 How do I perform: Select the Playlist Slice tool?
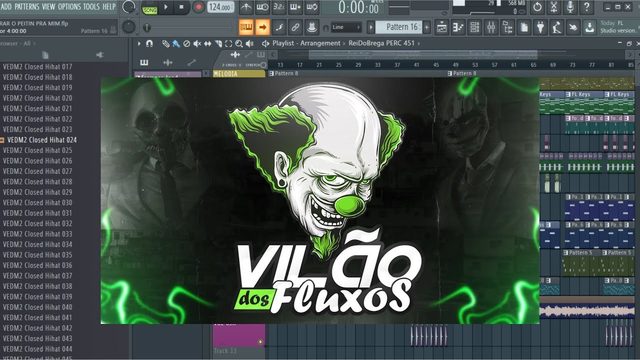(218, 43)
